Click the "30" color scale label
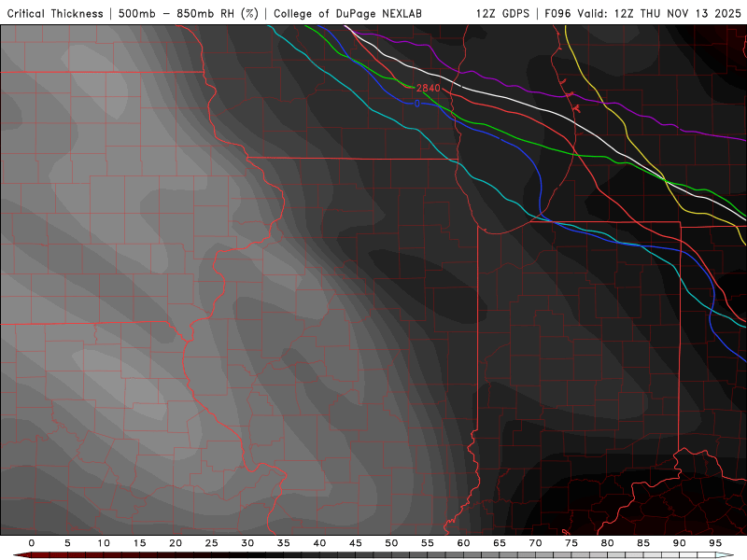Screen dimensions: 747x560 pyautogui.click(x=247, y=543)
